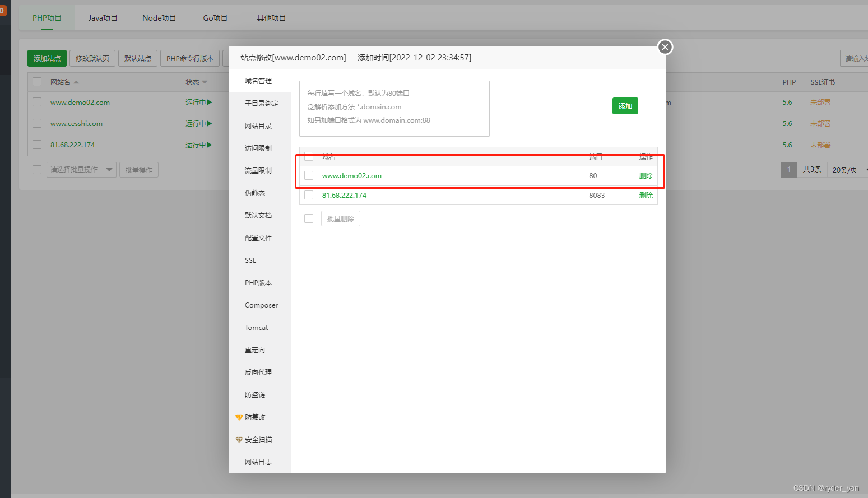
Task: Select 域名管理 in dialog sidebar
Action: (260, 81)
